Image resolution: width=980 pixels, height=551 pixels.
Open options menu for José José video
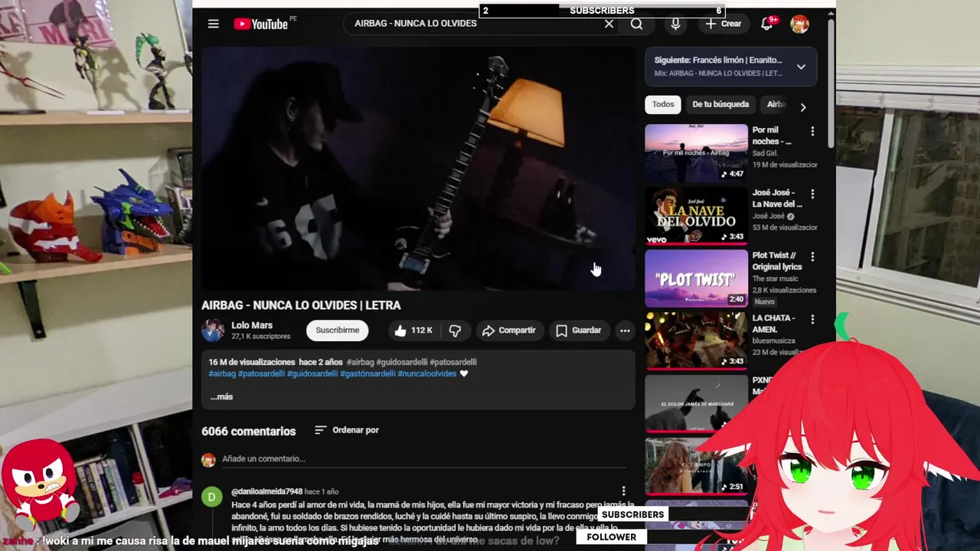click(812, 194)
